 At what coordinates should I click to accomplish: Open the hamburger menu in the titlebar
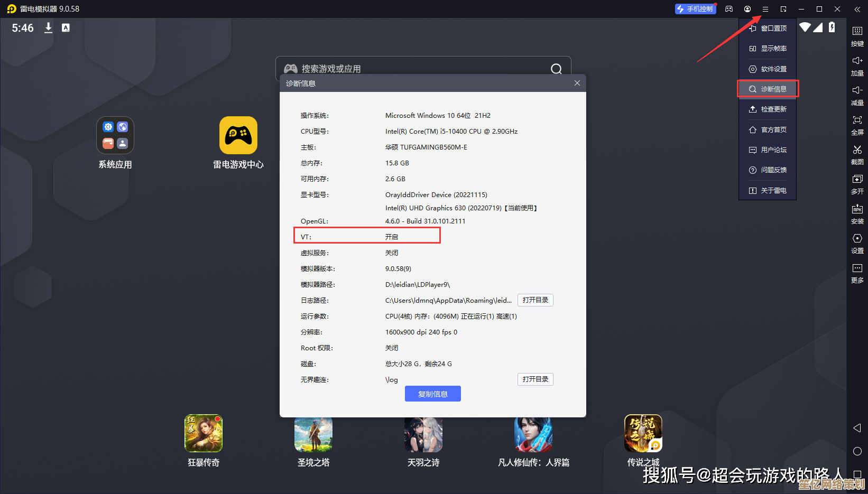point(766,9)
